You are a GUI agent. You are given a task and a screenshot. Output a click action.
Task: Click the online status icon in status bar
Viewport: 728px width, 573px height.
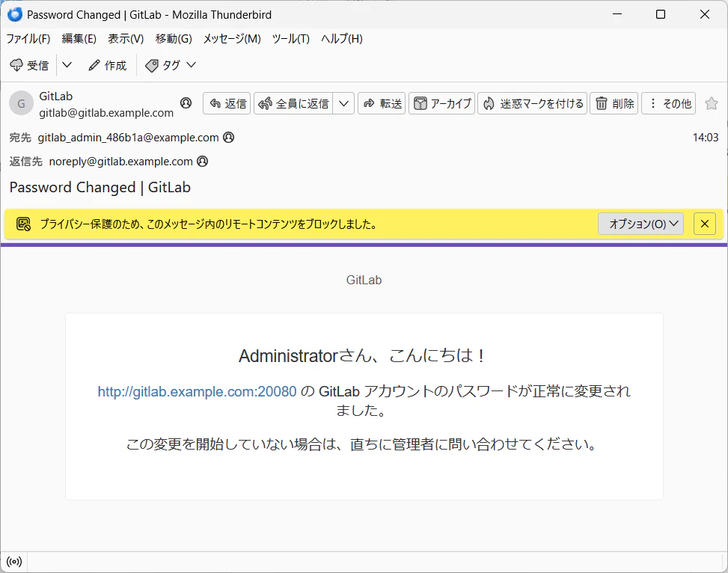point(14,562)
